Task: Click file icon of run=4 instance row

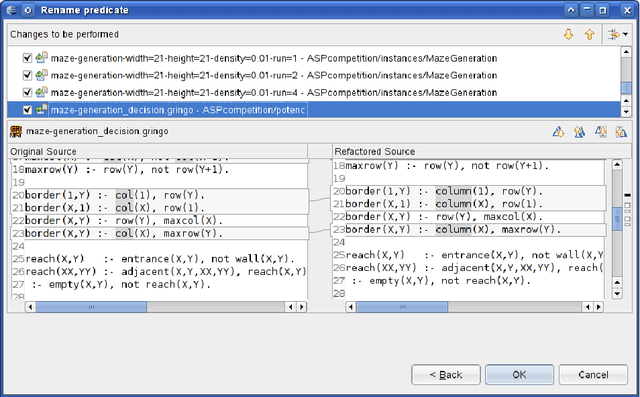Action: [41, 92]
